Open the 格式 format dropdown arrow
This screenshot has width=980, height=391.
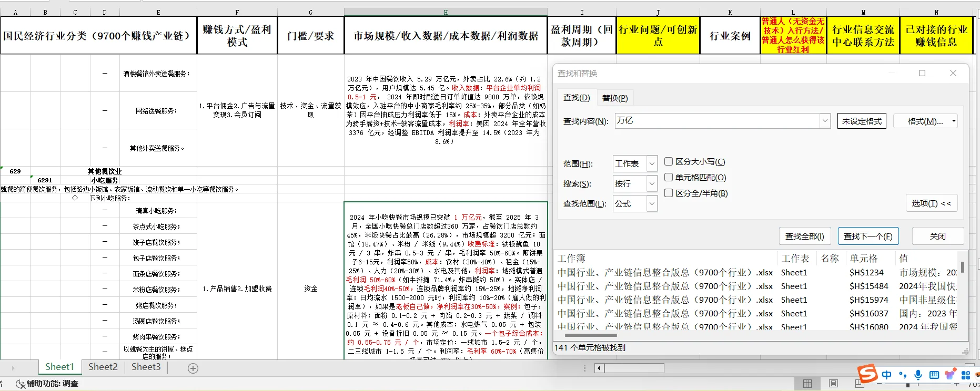pos(954,121)
